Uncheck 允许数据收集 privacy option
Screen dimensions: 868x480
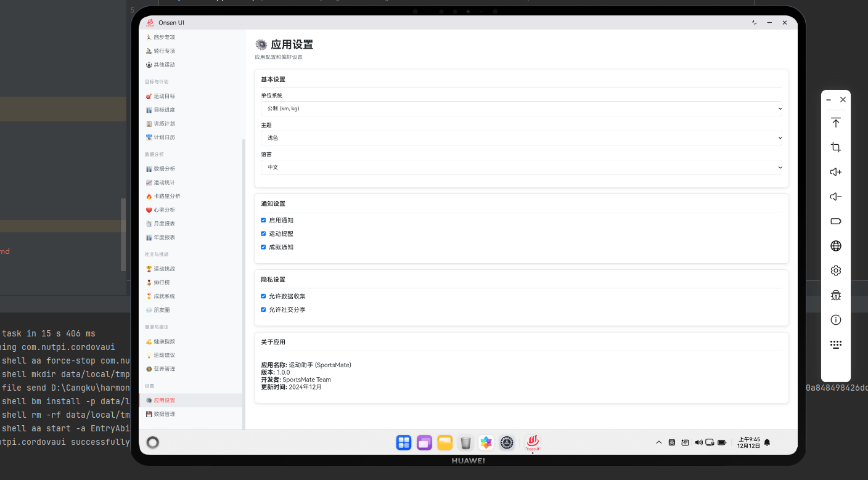pos(263,296)
